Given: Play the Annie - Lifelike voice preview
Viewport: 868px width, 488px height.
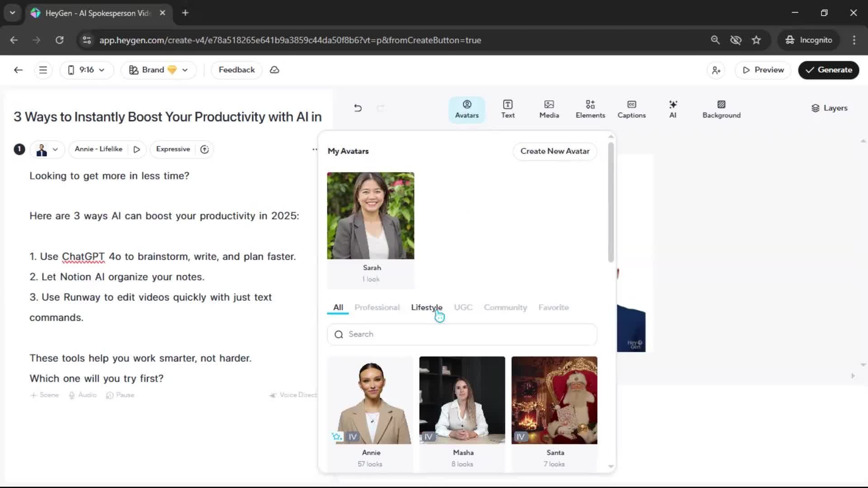Looking at the screenshot, I should point(137,150).
